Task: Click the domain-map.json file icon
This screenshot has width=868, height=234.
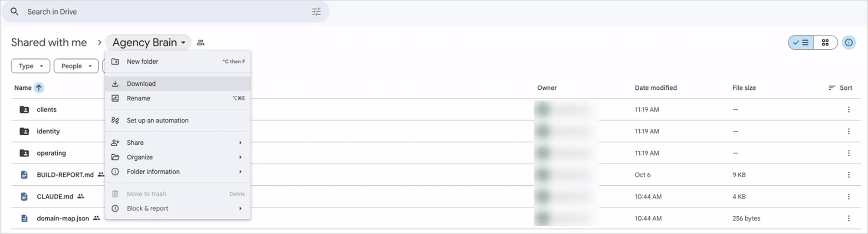Action: click(24, 218)
